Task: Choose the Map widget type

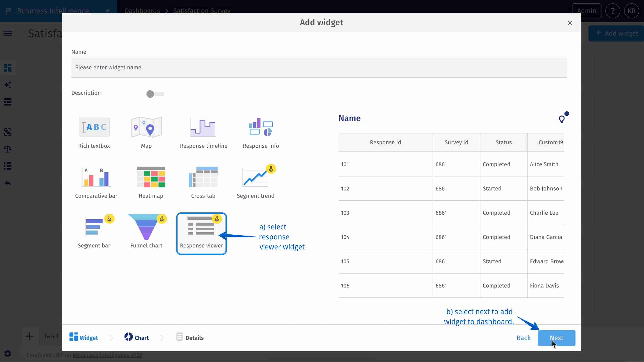Action: click(x=146, y=127)
